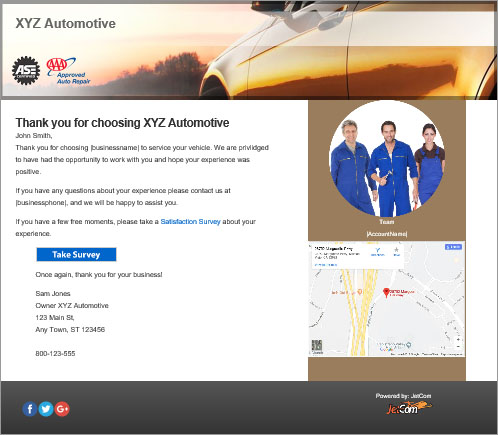Click the Save star on map card
Image resolution: width=498 pixels, height=435 pixels.
pos(396,251)
